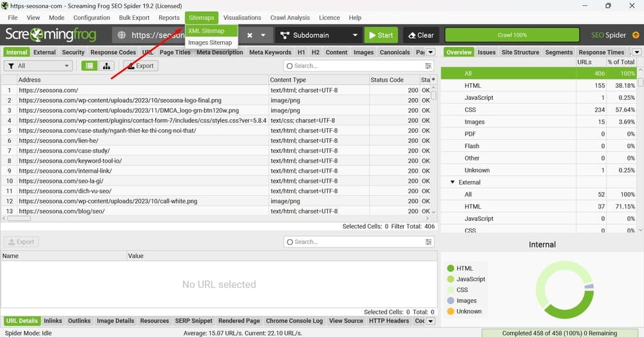Sort by Content Type column header
The width and height of the screenshot is (644, 337).
(x=319, y=80)
